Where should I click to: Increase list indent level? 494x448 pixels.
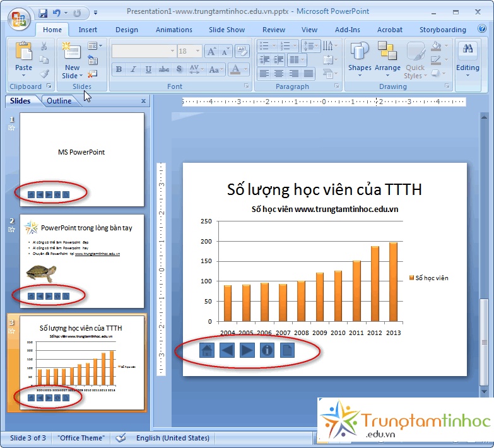[x=278, y=59]
